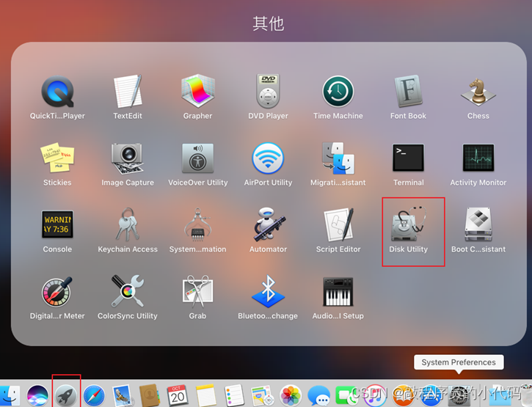Open Keychain Access
532x407 pixels.
128,224
